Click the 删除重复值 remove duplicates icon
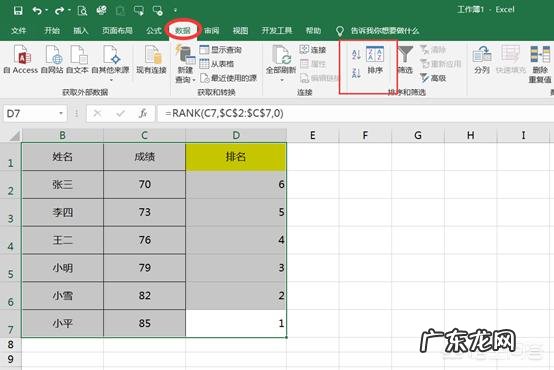 [x=540, y=64]
